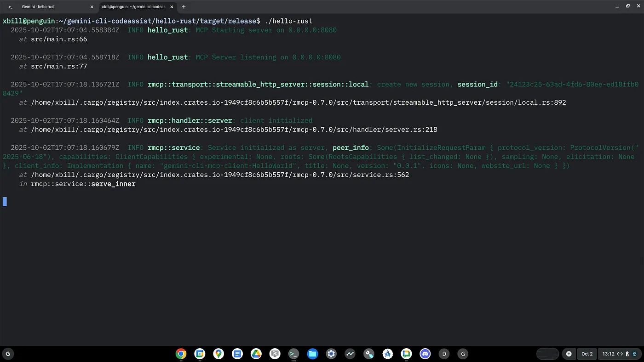Close the xbill@penguin terminal tab

tap(171, 7)
